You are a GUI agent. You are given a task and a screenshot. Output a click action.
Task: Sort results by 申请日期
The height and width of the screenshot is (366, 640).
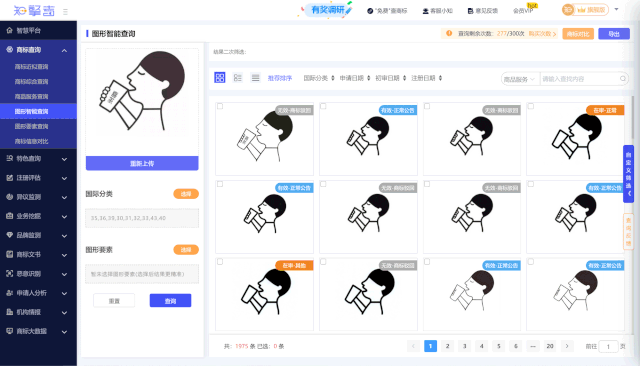(355, 78)
